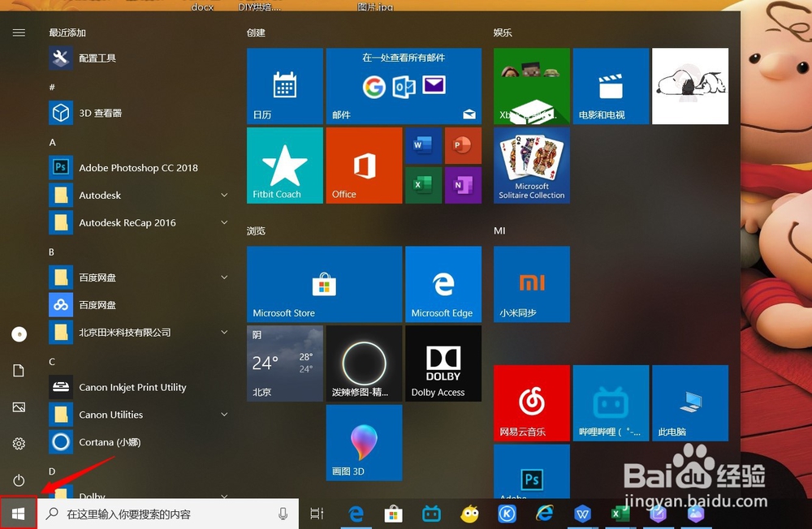The height and width of the screenshot is (529, 812).
Task: Launch the Fitbit Coach tile
Action: point(285,166)
